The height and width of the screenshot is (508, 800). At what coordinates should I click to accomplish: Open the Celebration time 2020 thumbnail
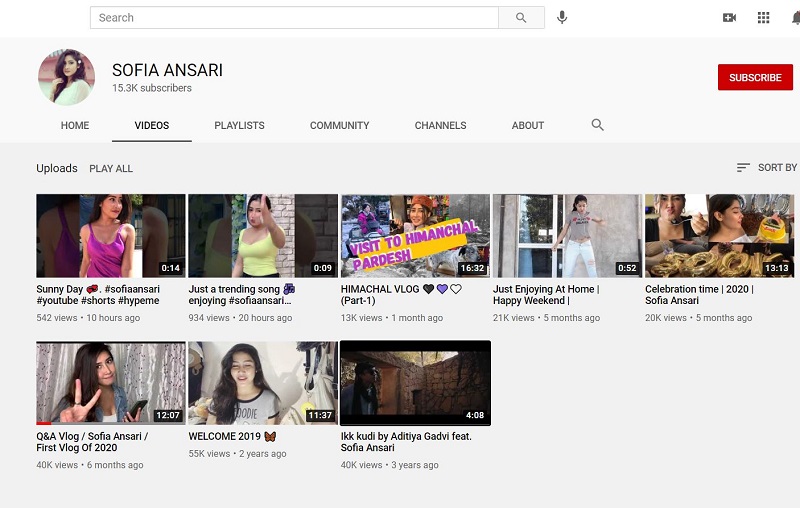[x=719, y=236]
